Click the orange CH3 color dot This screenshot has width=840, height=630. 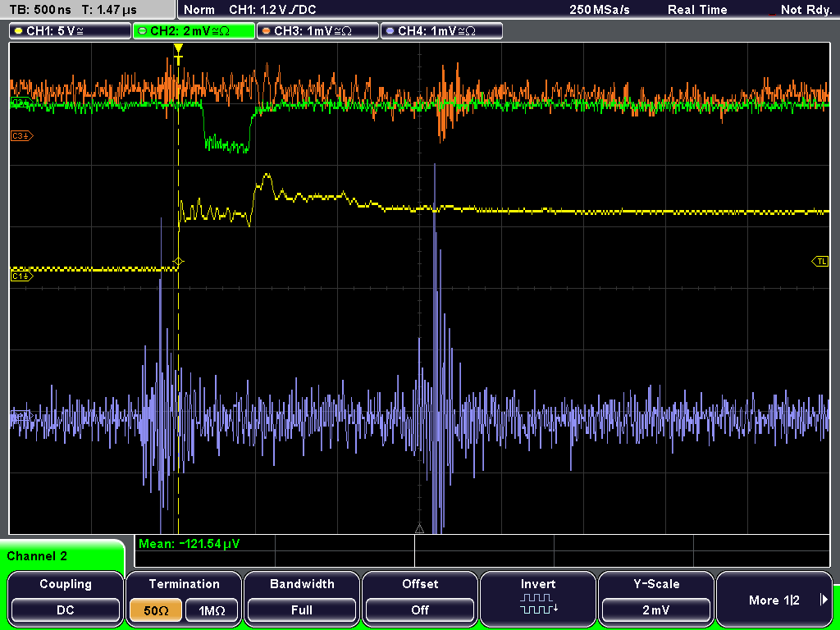point(267,31)
